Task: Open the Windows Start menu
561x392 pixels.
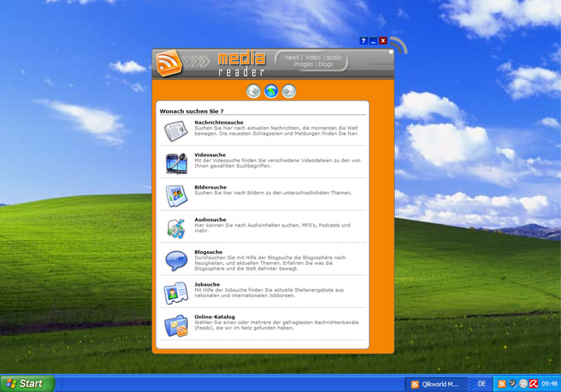Action: tap(27, 384)
